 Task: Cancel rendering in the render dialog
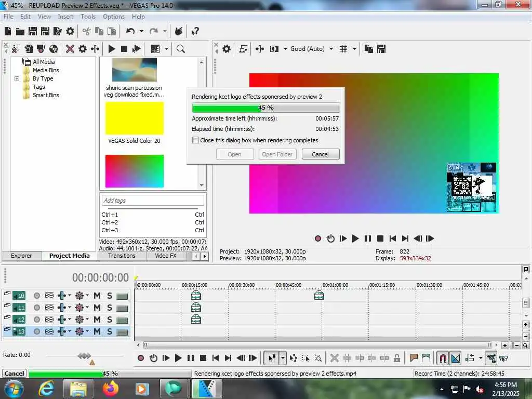pyautogui.click(x=320, y=154)
